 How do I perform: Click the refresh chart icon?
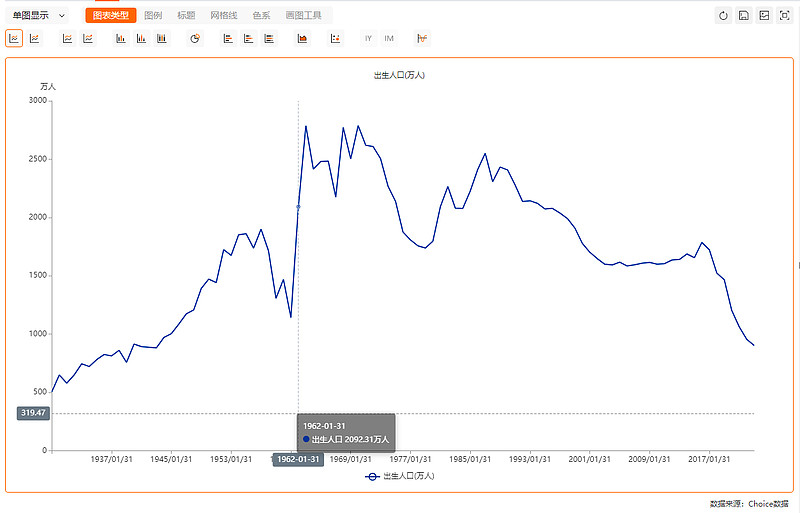pyautogui.click(x=723, y=15)
